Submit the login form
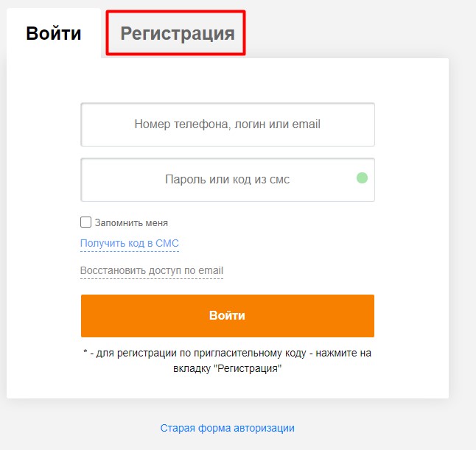 tap(227, 315)
